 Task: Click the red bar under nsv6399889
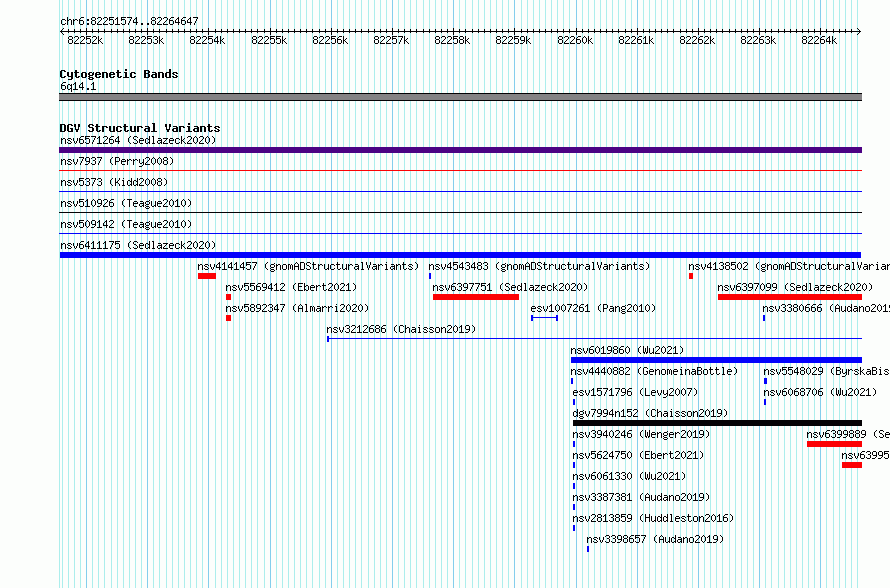[x=834, y=444]
